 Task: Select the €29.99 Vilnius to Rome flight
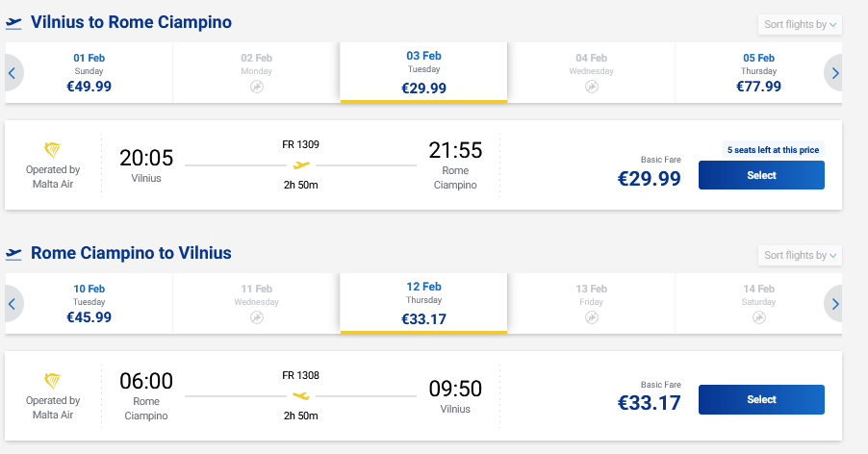coord(760,175)
